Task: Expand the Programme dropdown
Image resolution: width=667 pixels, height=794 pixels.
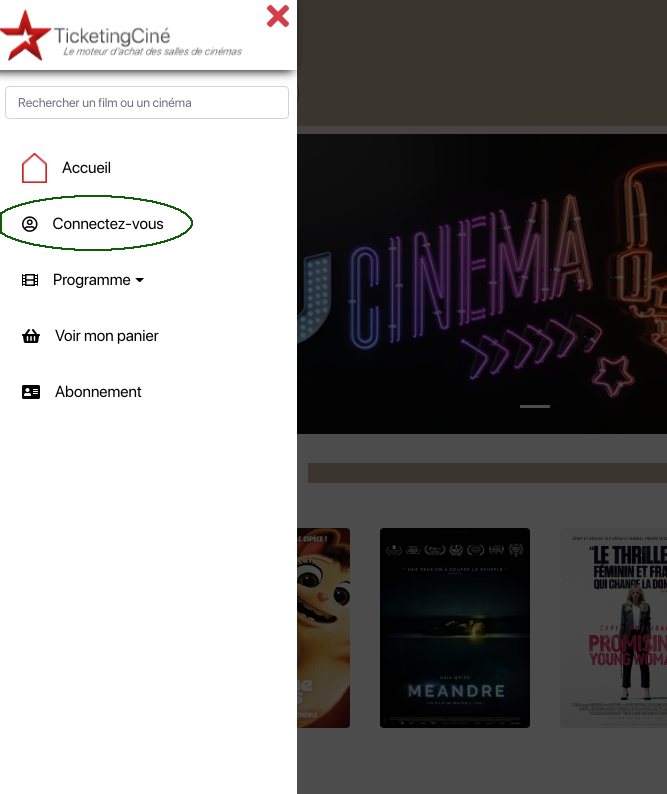Action: 98,280
